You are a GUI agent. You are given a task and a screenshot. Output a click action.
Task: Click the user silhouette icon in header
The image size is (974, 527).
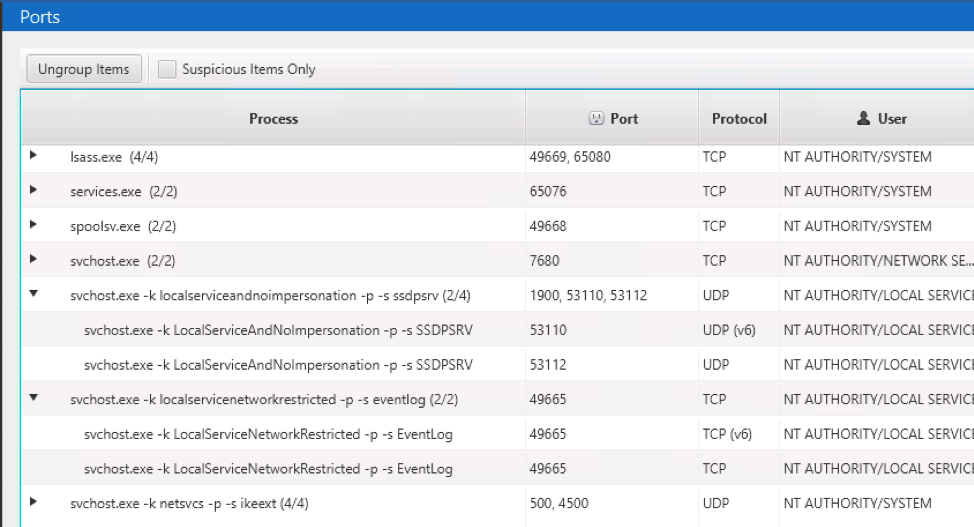(863, 118)
